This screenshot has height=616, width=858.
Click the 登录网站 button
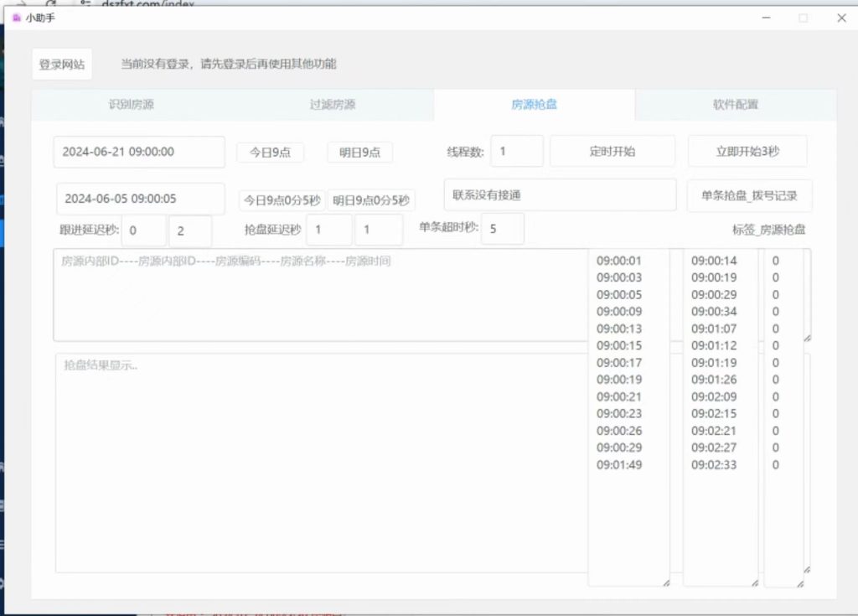click(x=61, y=65)
